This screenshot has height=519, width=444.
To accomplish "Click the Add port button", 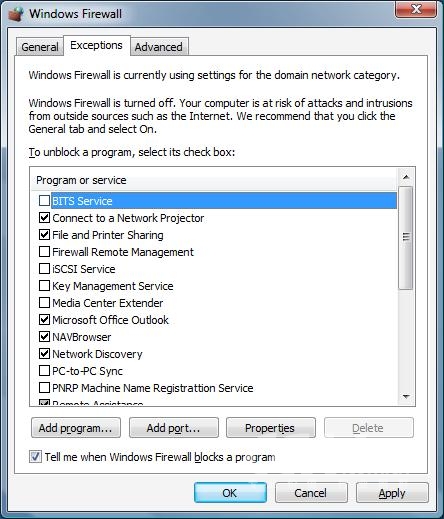I will [174, 428].
